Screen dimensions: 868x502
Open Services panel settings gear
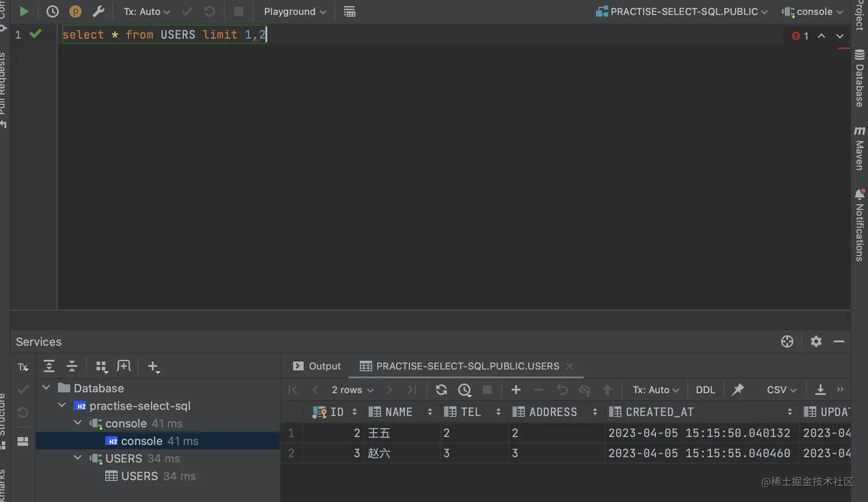click(816, 342)
